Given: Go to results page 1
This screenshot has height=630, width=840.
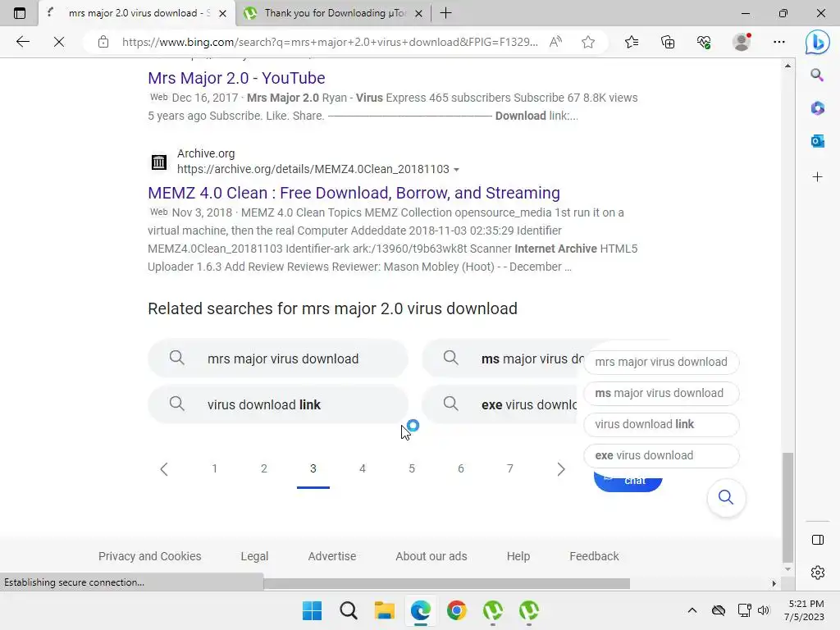Looking at the screenshot, I should point(214,469).
